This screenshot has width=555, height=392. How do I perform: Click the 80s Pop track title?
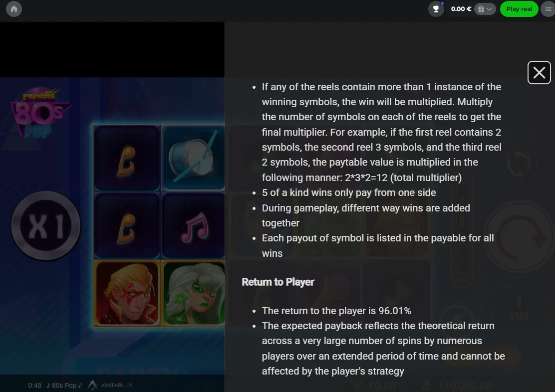(64, 386)
